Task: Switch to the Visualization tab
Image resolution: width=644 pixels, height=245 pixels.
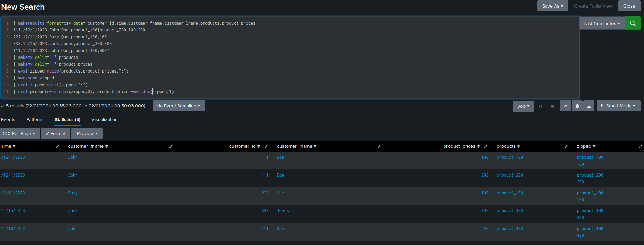Action: coord(104,120)
